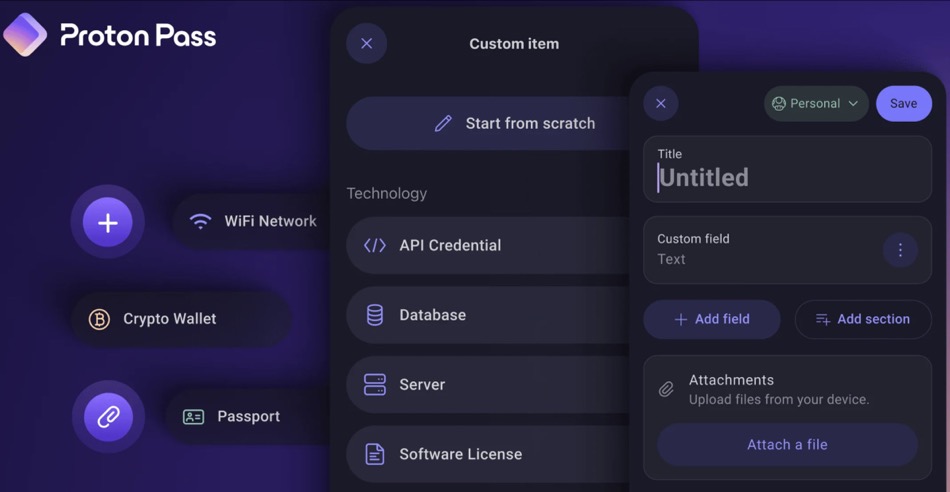Click the server rack icon
This screenshot has width=950, height=492.
(x=374, y=385)
